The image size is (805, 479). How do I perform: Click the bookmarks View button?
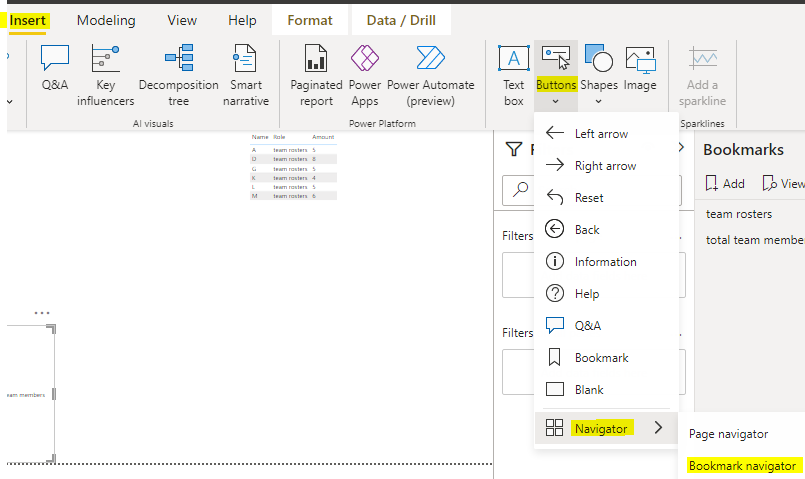783,183
